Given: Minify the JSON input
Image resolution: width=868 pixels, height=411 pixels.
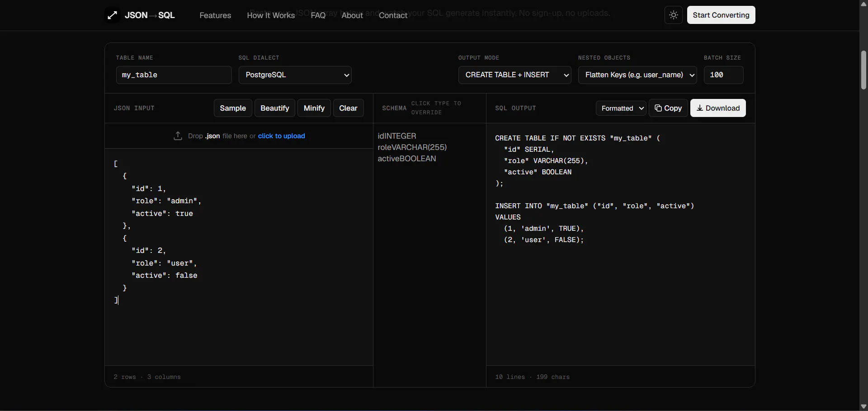Looking at the screenshot, I should click(314, 108).
